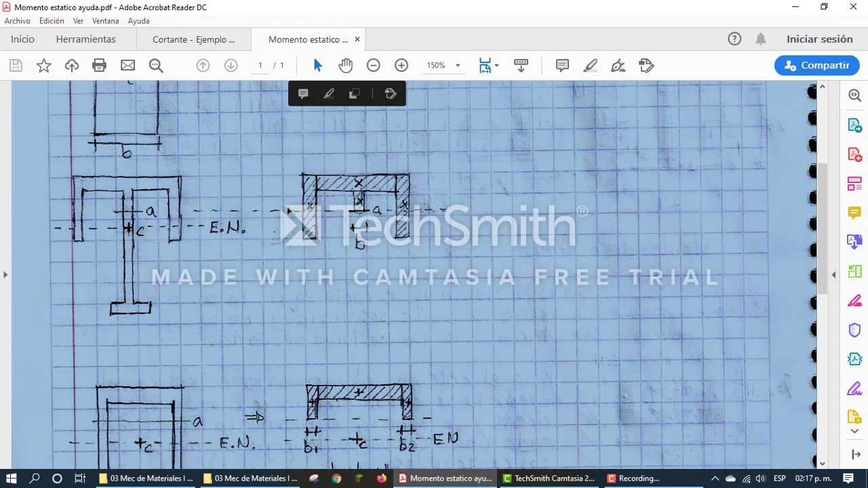
Task: Show more tools with down chevron
Action: point(854,432)
